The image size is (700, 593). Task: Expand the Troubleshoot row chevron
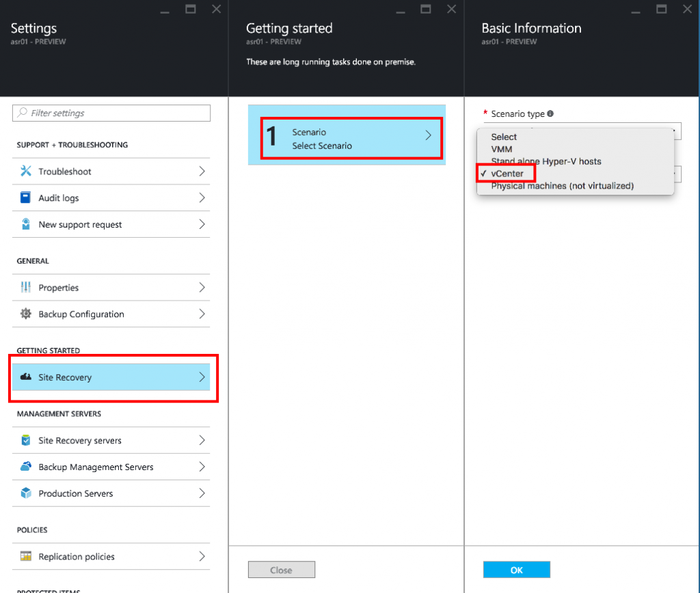[202, 171]
